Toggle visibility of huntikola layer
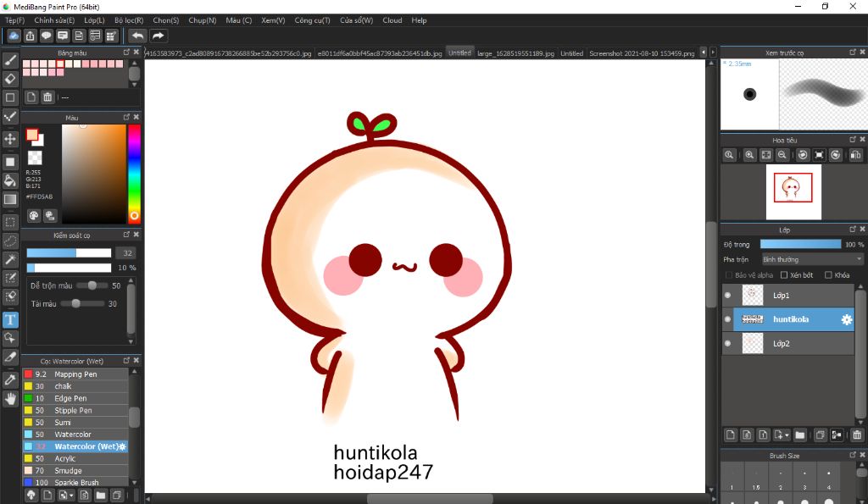 pyautogui.click(x=727, y=319)
